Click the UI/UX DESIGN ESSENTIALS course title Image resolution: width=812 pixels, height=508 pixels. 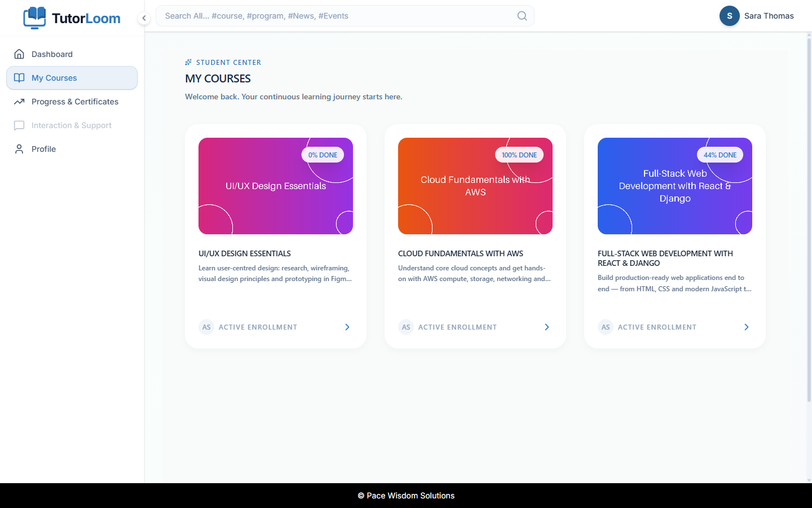245,253
